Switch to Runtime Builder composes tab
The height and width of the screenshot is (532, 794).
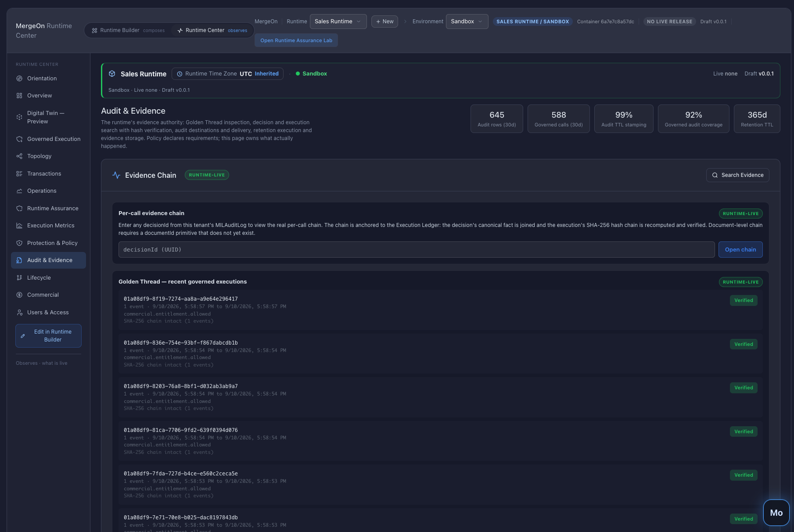pyautogui.click(x=128, y=30)
